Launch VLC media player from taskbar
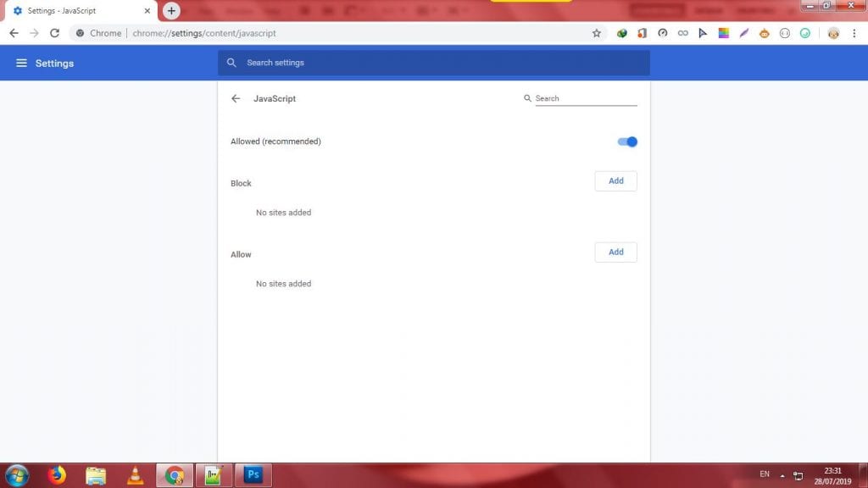 tap(134, 475)
